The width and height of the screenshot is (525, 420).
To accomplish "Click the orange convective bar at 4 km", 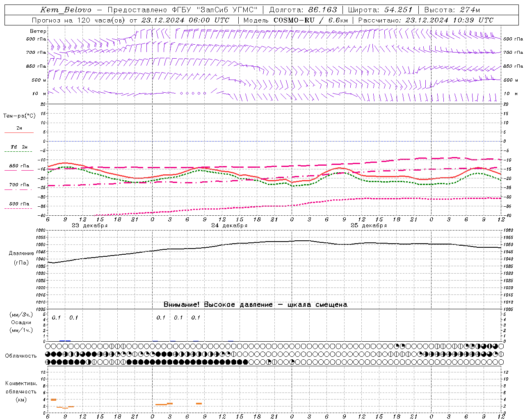I will point(53,399).
